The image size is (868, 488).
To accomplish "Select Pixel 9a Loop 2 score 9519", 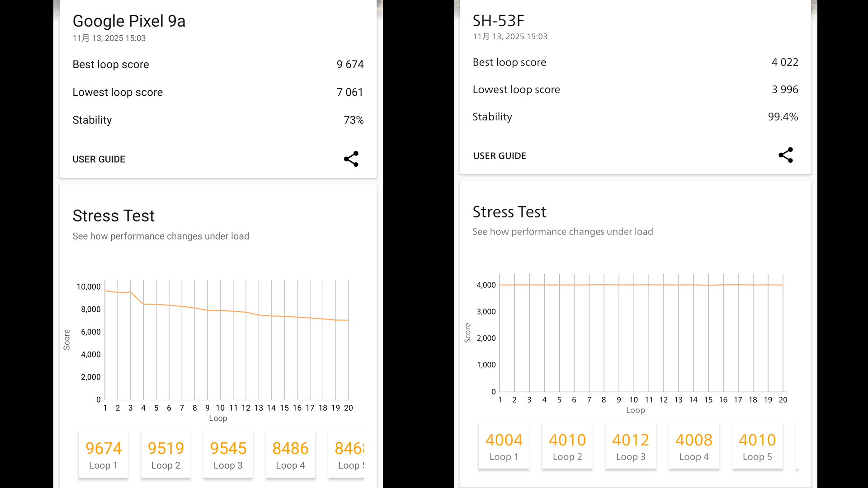I will [166, 455].
